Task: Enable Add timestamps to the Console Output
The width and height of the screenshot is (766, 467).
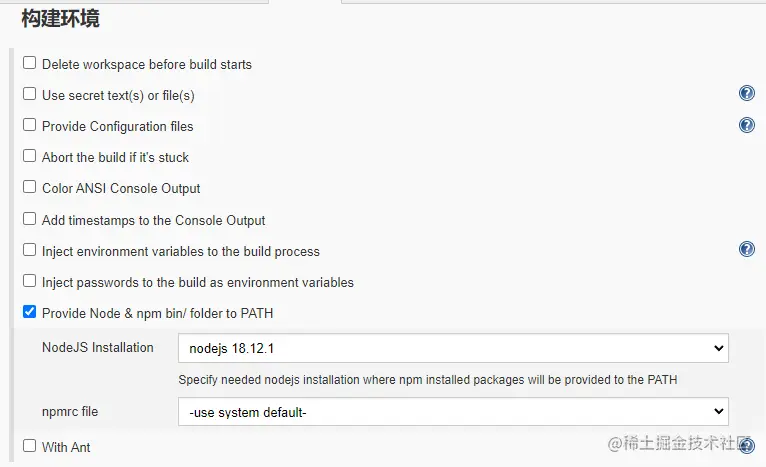Action: (29, 220)
